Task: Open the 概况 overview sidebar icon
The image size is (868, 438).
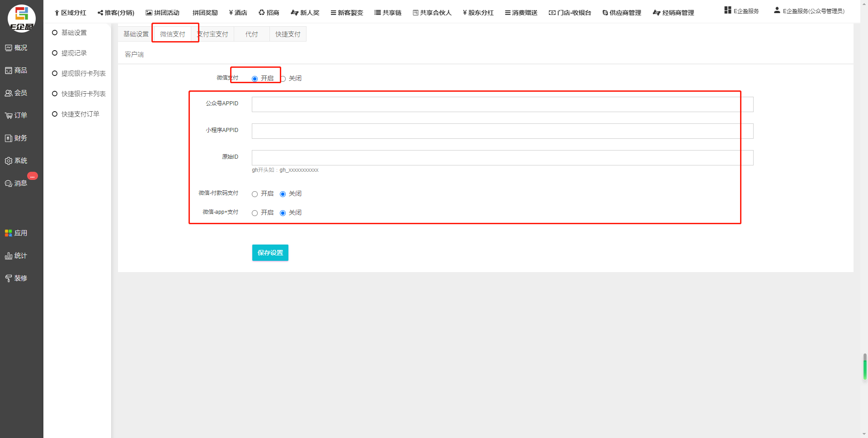Action: [9, 48]
